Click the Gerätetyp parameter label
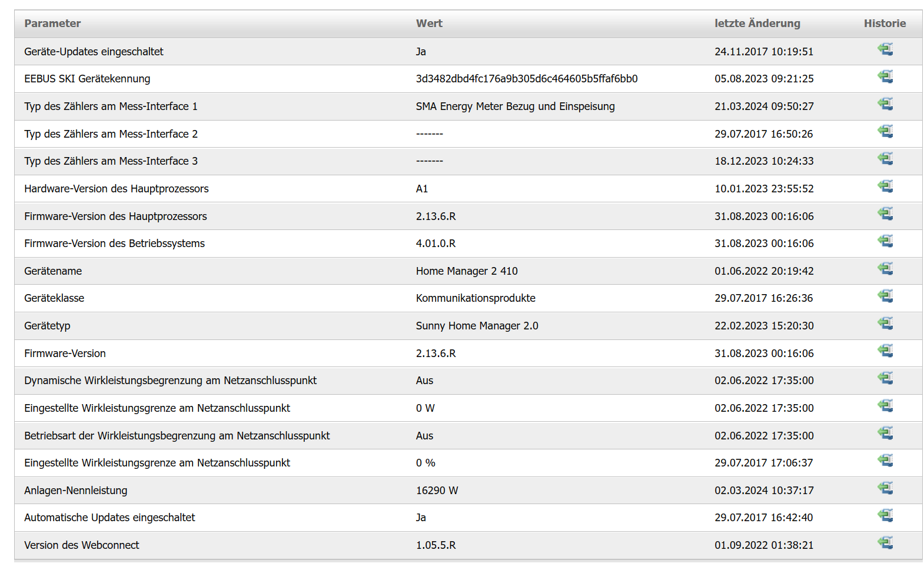This screenshot has height=570, width=924. [47, 326]
